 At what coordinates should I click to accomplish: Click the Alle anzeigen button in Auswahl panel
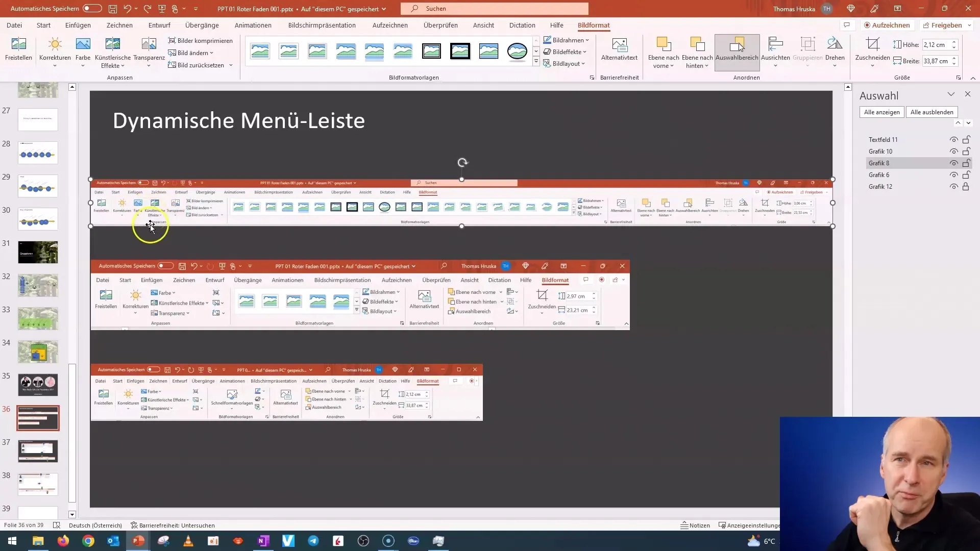(883, 112)
